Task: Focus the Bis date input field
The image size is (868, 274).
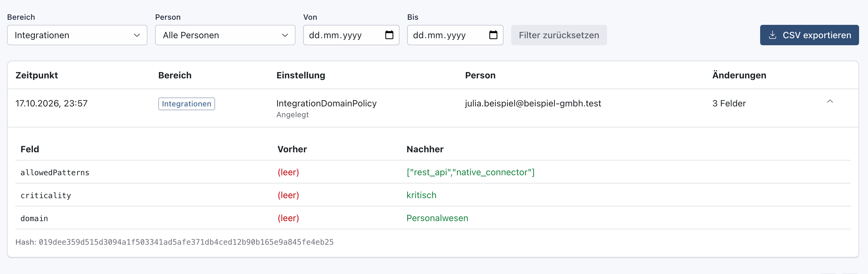Action: [455, 35]
